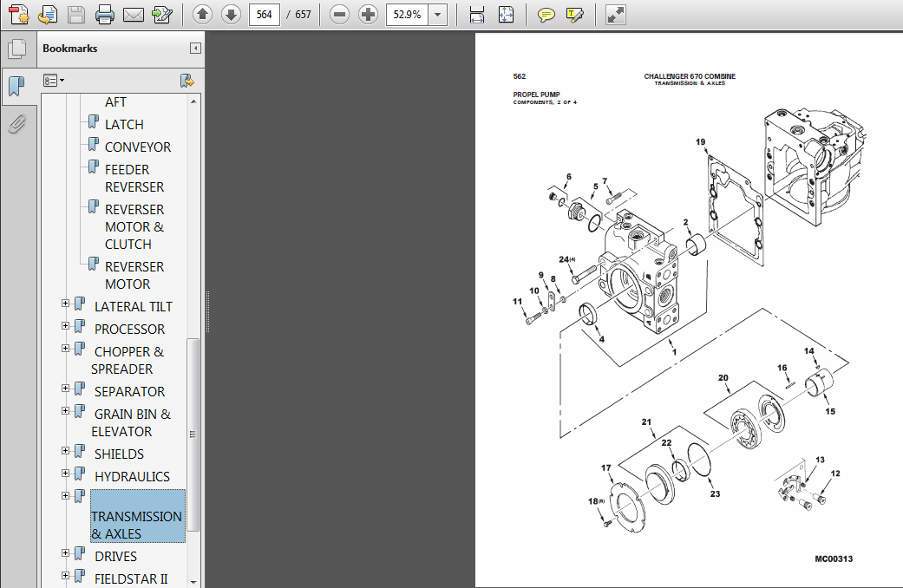Click the bookmarks panel scrollbar thumb
The width and height of the screenshot is (903, 588).
click(x=193, y=434)
